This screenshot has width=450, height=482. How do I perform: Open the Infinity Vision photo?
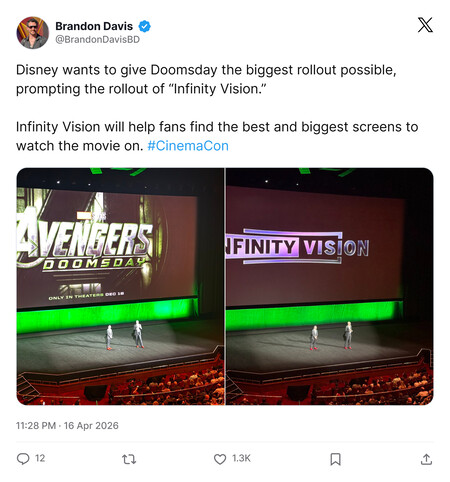coord(330,286)
